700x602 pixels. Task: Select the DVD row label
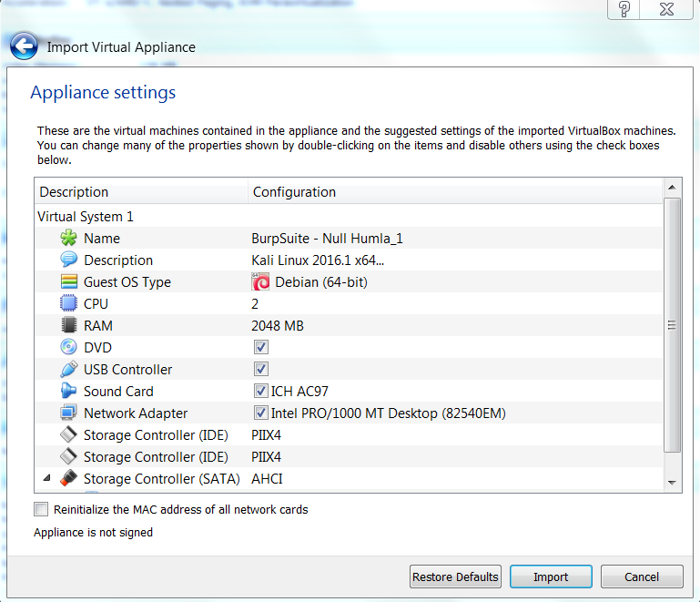pos(97,347)
